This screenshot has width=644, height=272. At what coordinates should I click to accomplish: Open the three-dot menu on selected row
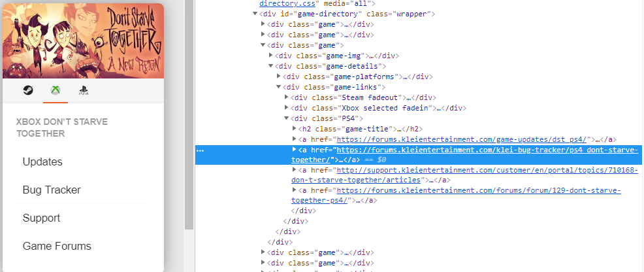[x=200, y=151]
